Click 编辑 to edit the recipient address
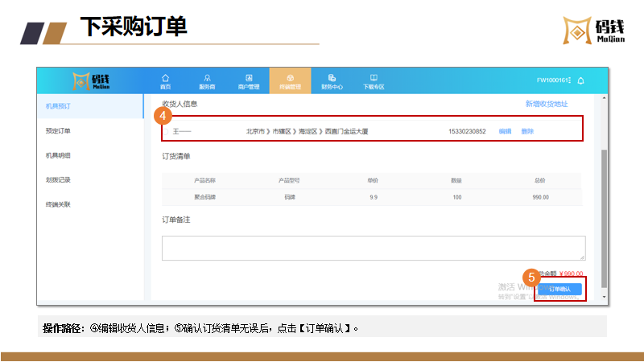This screenshot has height=362, width=644. [x=505, y=131]
